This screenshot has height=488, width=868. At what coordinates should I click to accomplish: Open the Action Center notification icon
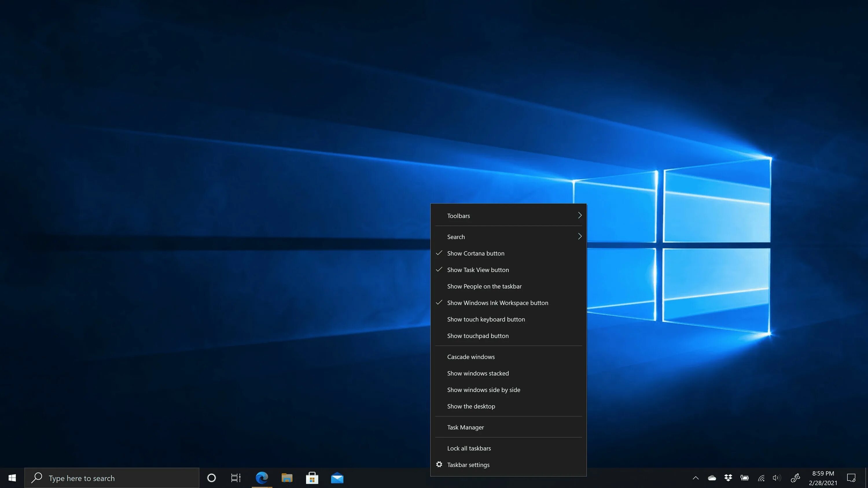852,478
